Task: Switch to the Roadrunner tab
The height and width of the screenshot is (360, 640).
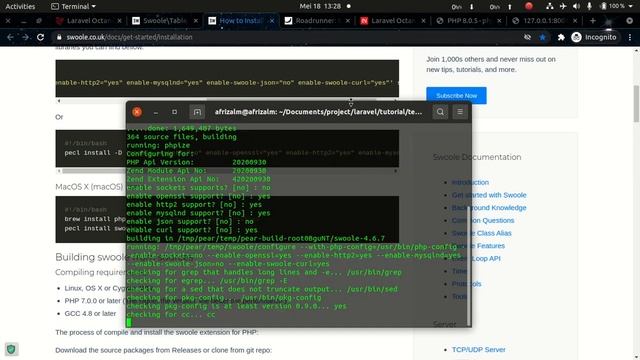Action: click(317, 20)
